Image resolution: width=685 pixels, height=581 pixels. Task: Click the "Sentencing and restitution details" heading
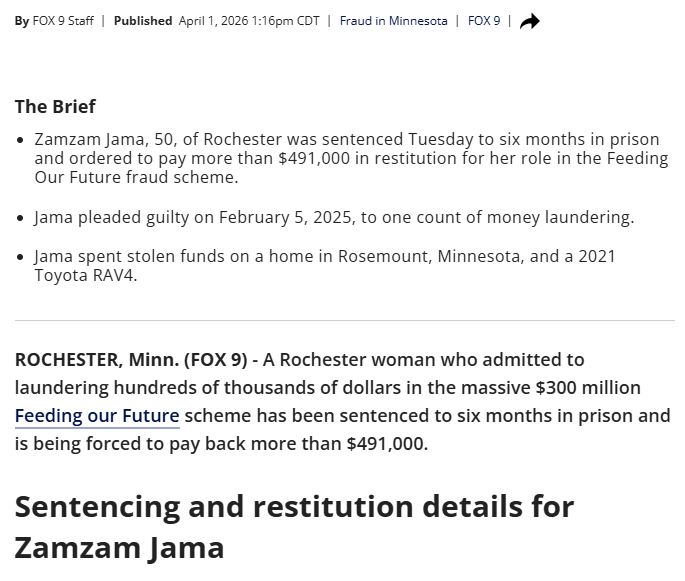pos(294,506)
